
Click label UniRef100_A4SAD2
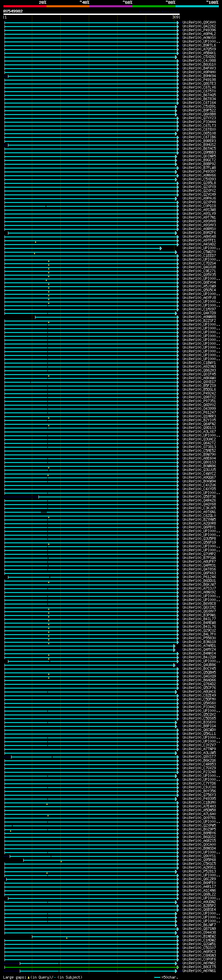[x=199, y=244]
